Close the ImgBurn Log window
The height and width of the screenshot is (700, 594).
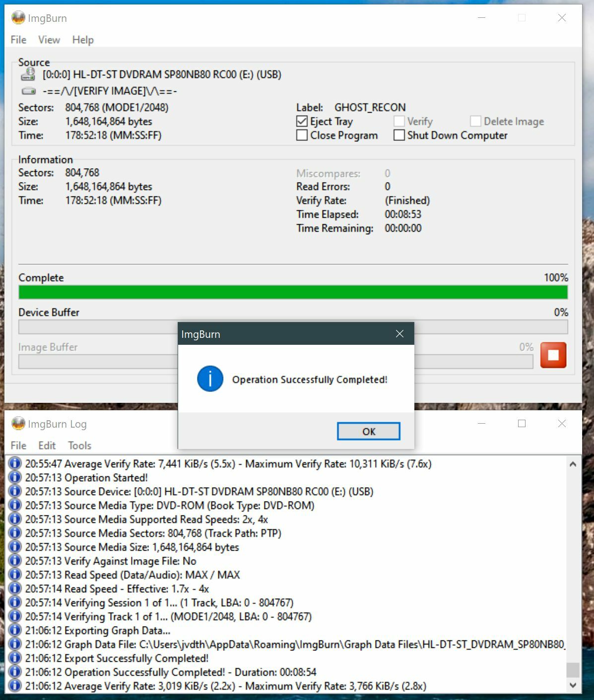click(x=562, y=423)
